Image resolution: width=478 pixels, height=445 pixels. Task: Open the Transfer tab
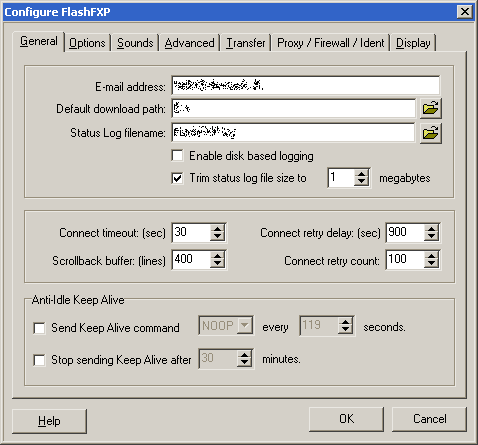point(246,43)
